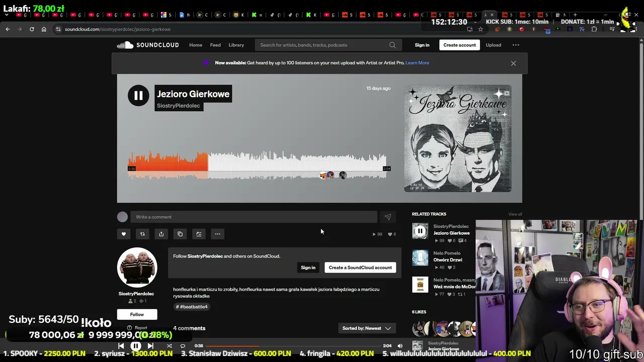Mute the volume in bottom player
This screenshot has width=644, height=362.
(x=400, y=346)
